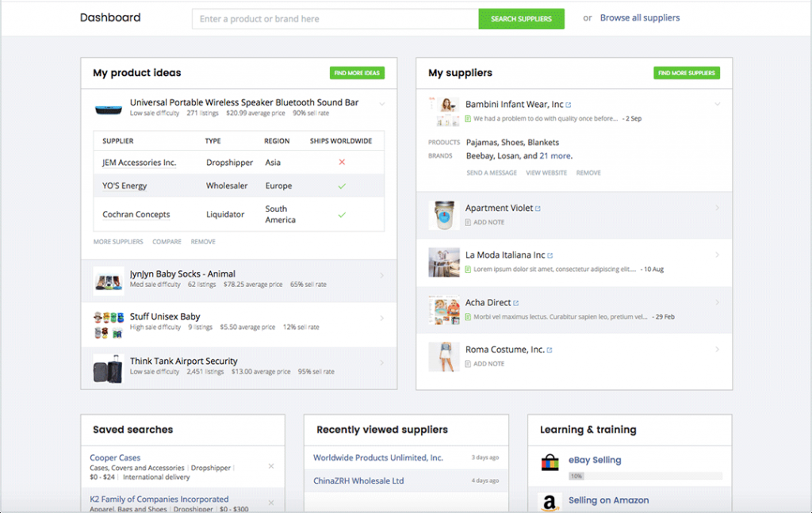Image resolution: width=812 pixels, height=513 pixels.
Task: Click the luggage thumbnail for Think Tank
Action: pos(108,369)
